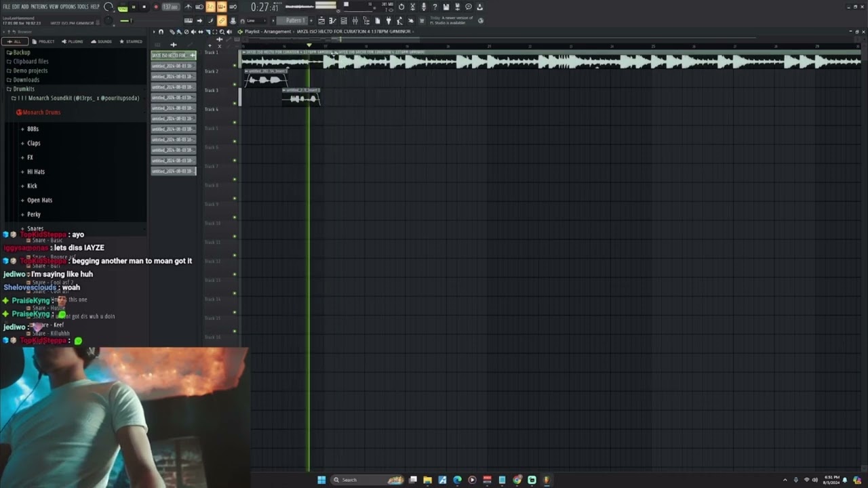Collapse the Drumkits folder
This screenshot has height=488, width=868.
coord(23,89)
